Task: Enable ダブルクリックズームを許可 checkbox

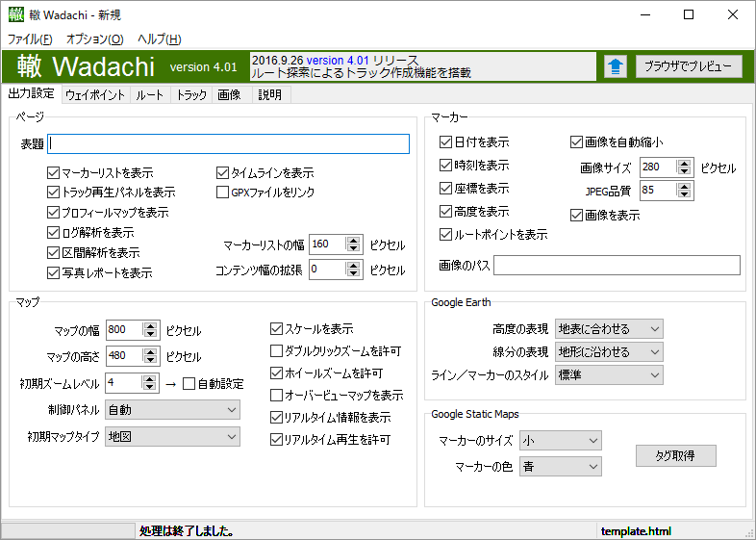Action: (276, 350)
